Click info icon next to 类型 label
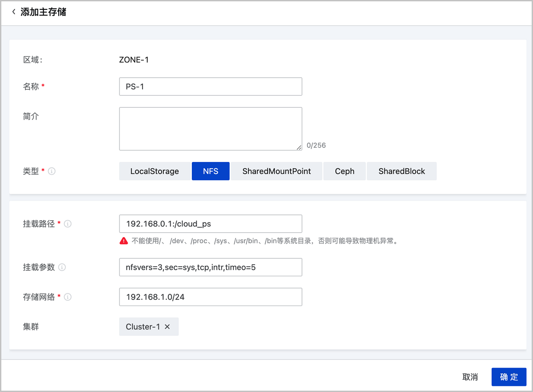Image resolution: width=533 pixels, height=392 pixels. (52, 171)
